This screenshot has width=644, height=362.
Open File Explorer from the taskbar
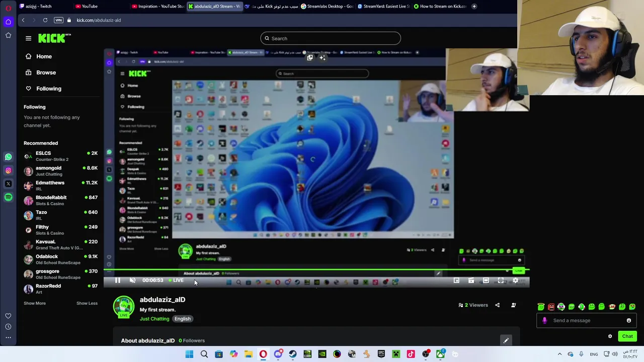click(x=248, y=354)
